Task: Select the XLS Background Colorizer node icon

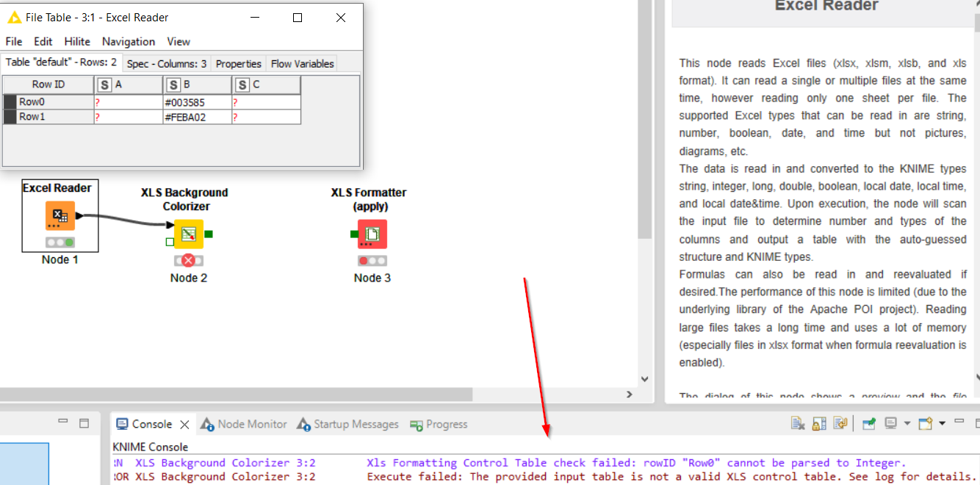Action: 189,234
